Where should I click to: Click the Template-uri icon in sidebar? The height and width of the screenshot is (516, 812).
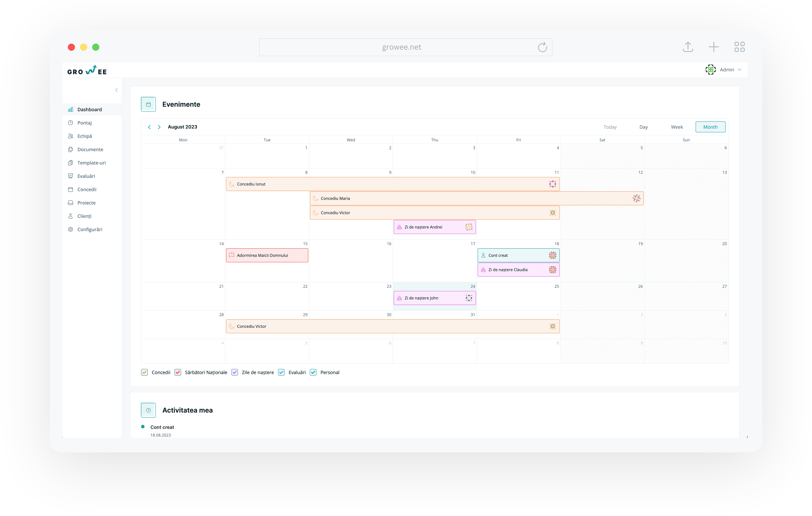tap(70, 163)
